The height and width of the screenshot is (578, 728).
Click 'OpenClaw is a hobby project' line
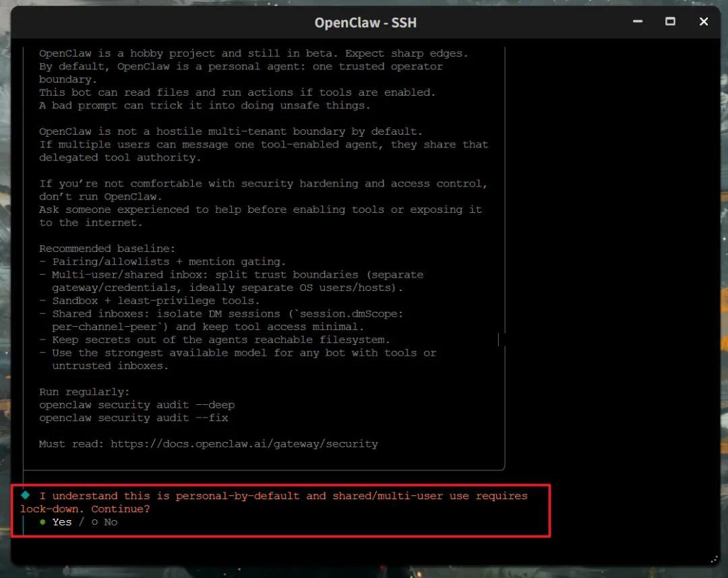(253, 53)
